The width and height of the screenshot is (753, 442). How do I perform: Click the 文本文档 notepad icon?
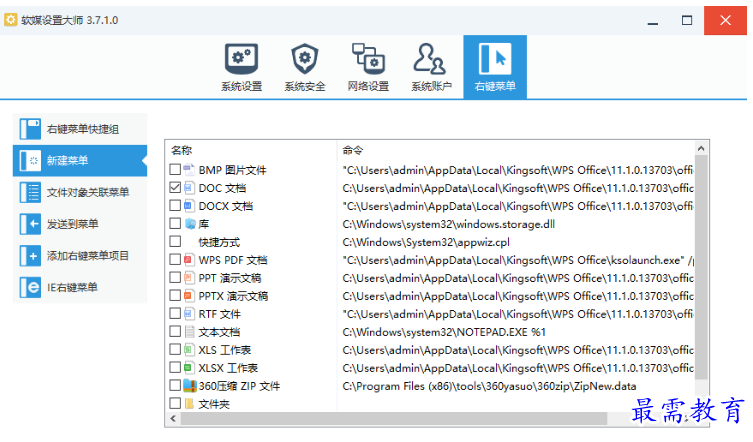189,332
